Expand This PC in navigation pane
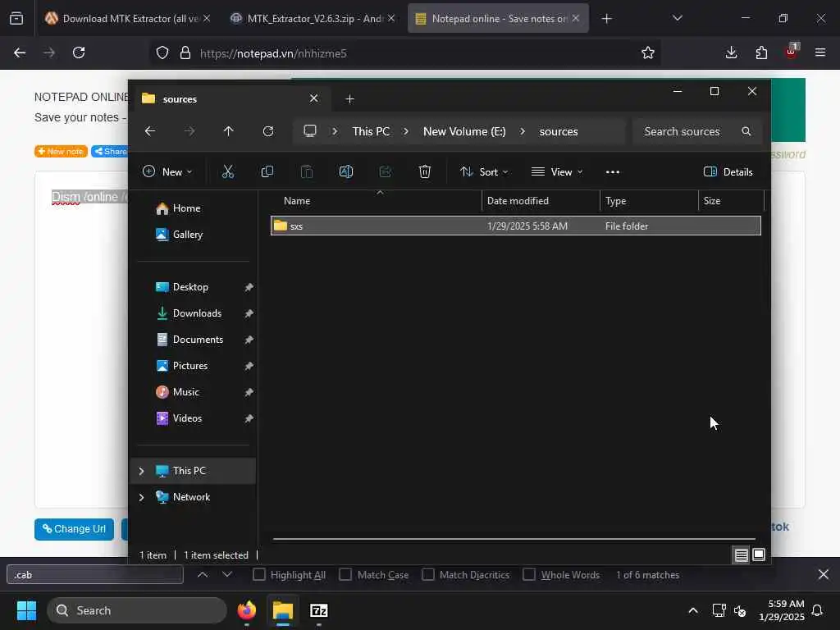 point(141,471)
